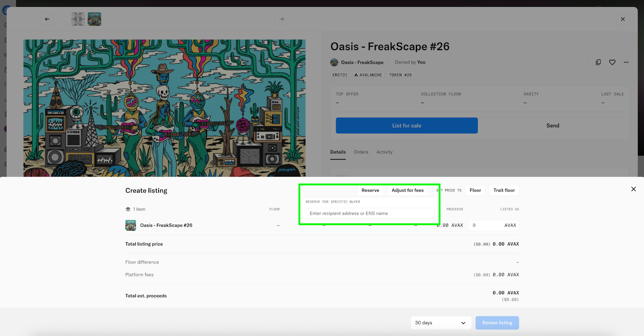644x336 pixels.
Task: Close the NFT detail modal
Action: point(623,19)
